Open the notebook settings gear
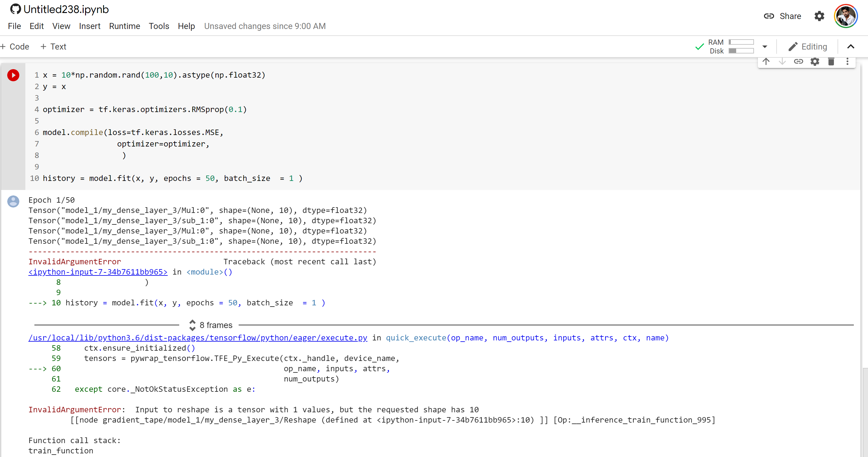868x457 pixels. pyautogui.click(x=819, y=16)
